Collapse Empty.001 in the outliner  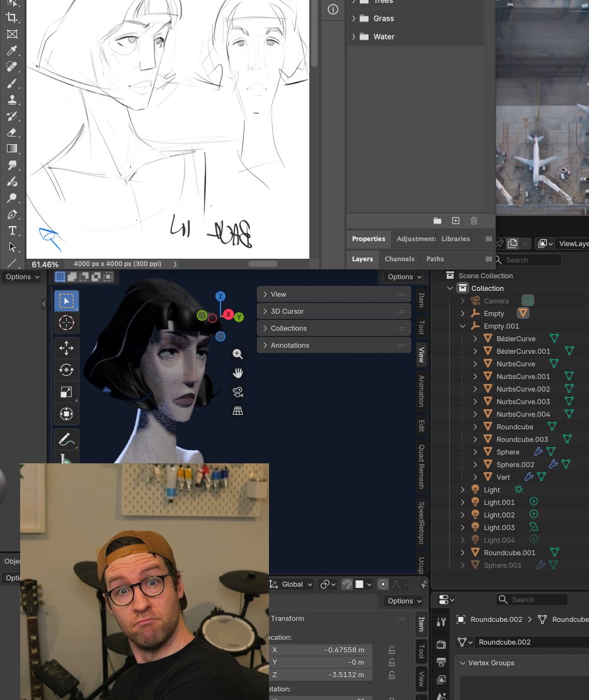462,326
